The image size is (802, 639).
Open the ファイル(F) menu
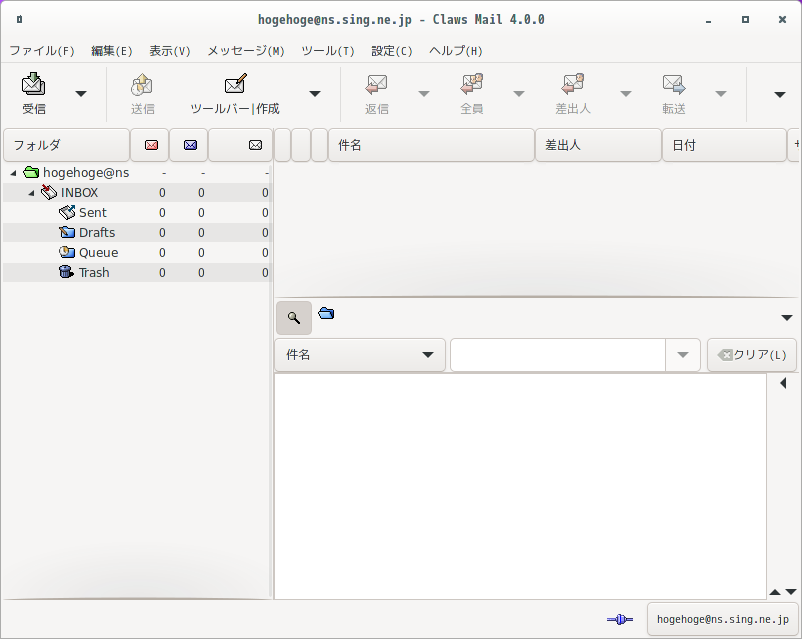tap(42, 51)
